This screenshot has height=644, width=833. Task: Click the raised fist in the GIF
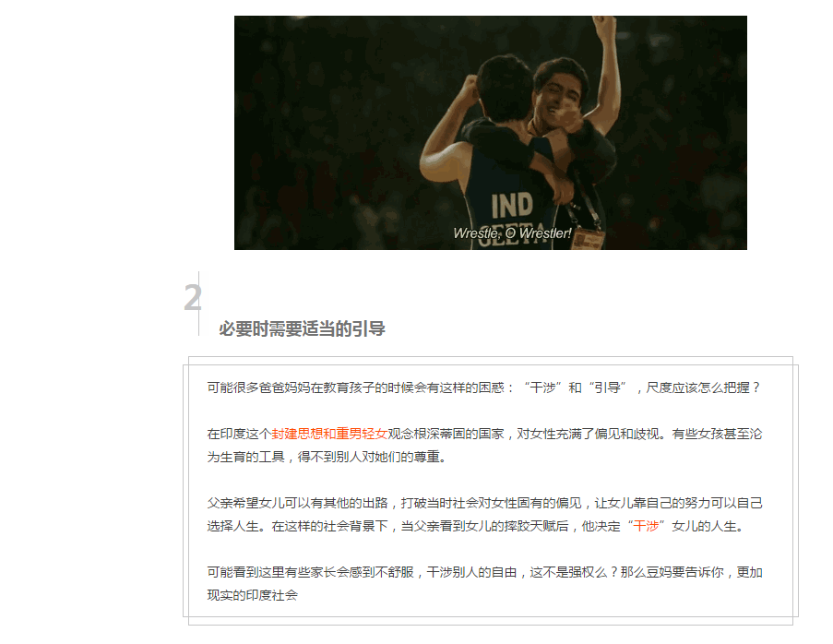(x=604, y=23)
